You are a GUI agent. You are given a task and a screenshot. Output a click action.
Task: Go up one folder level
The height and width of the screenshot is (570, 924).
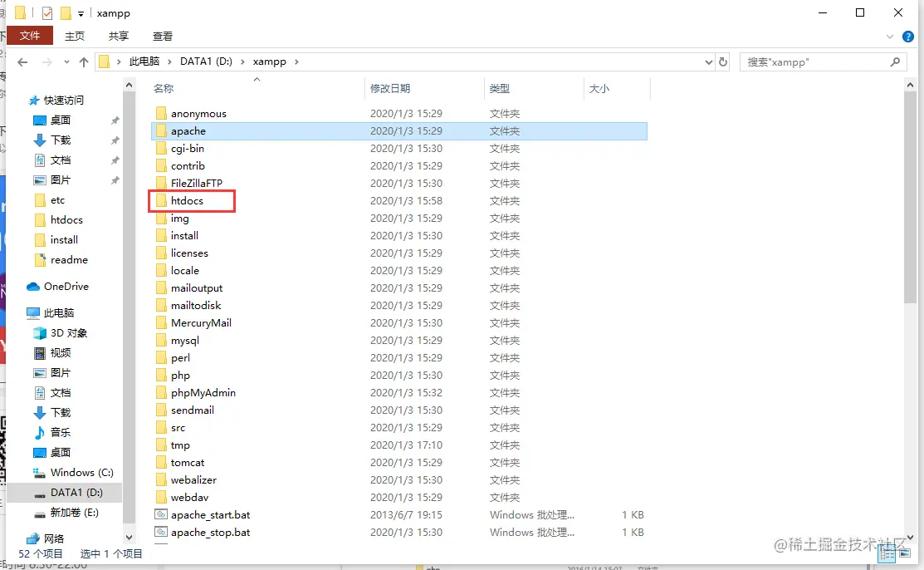(84, 62)
